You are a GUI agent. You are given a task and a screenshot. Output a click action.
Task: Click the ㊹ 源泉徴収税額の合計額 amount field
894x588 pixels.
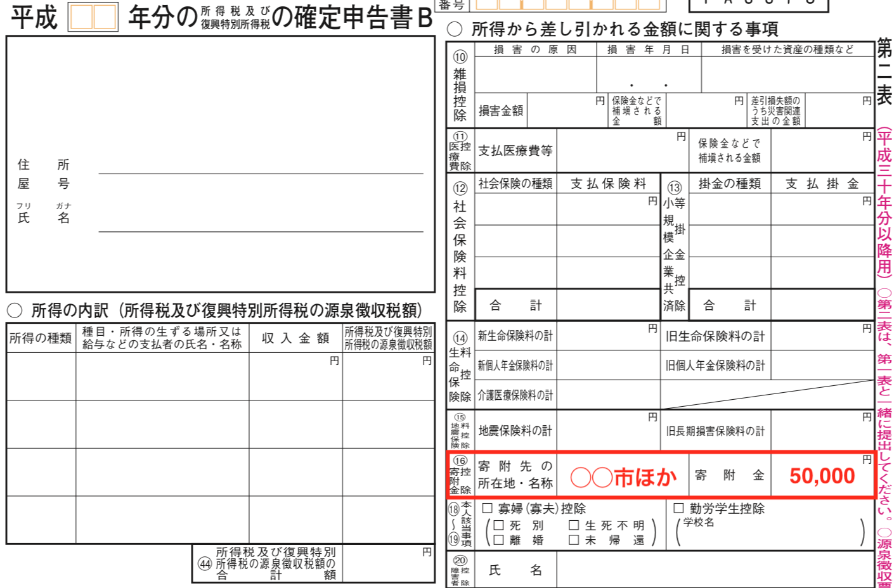389,563
